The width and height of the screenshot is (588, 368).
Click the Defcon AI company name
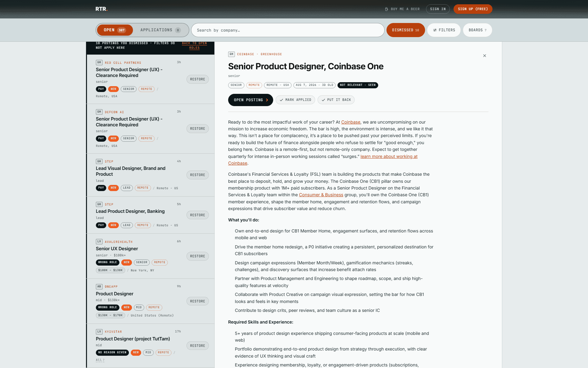tap(114, 112)
